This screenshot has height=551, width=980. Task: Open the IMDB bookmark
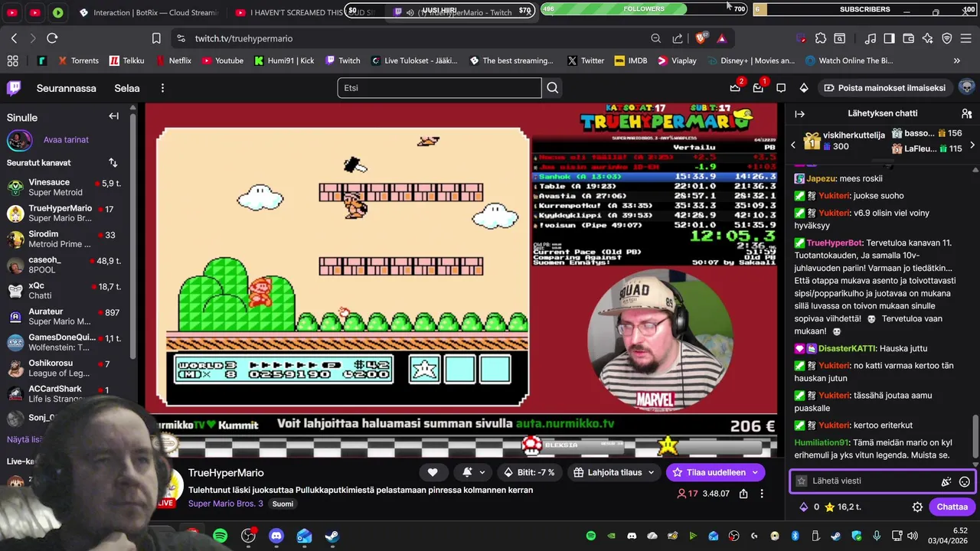[x=631, y=60]
